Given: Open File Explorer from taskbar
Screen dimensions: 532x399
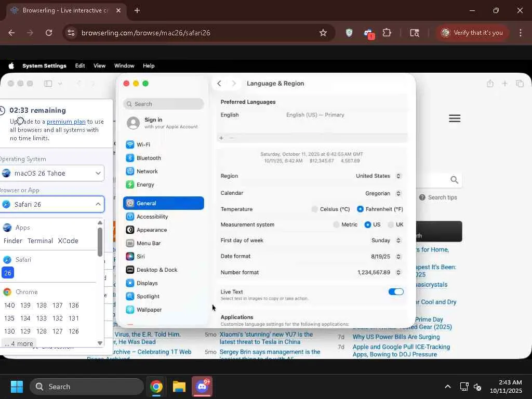Looking at the screenshot, I should pyautogui.click(x=179, y=387).
